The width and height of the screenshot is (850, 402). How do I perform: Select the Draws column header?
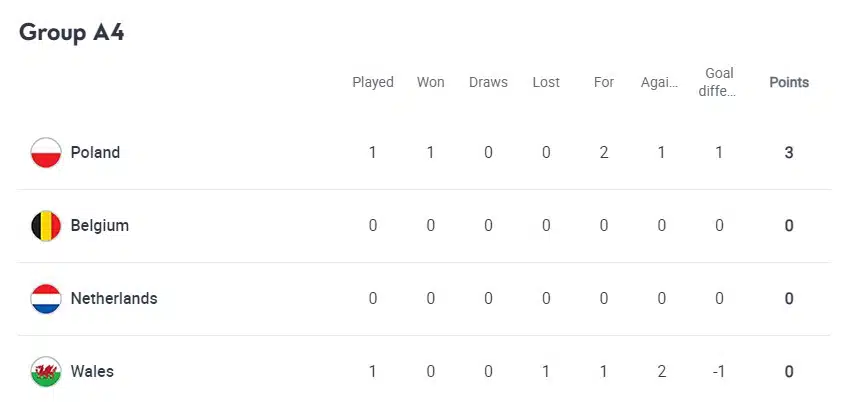[488, 82]
